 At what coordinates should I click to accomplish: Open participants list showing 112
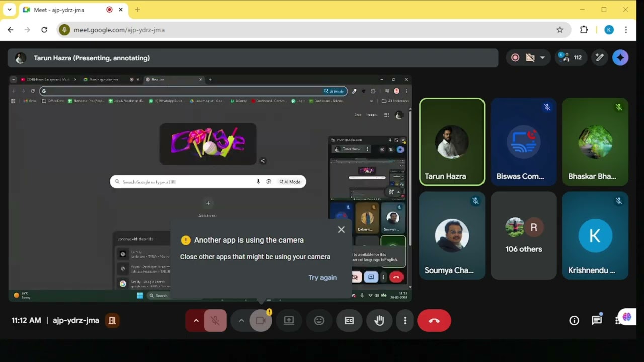pyautogui.click(x=571, y=58)
